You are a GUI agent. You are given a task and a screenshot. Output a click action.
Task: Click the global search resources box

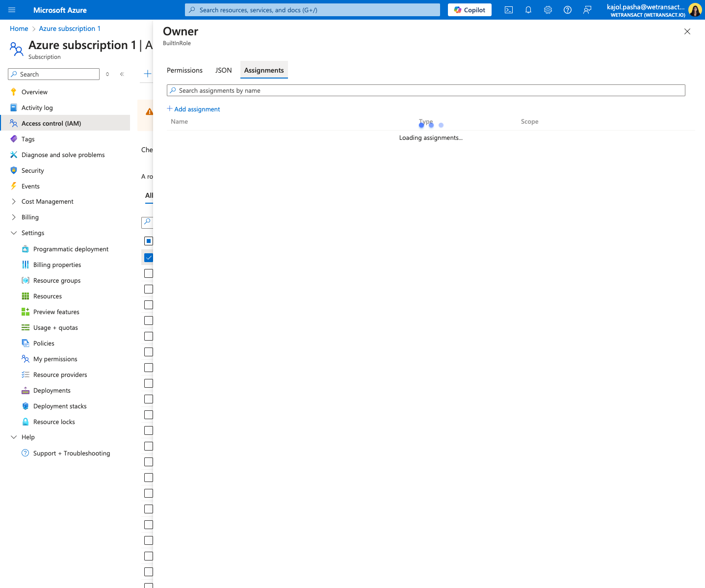point(313,10)
